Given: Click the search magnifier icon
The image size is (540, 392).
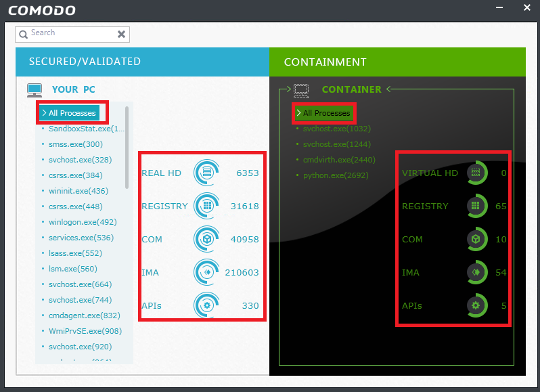Looking at the screenshot, I should (24, 35).
